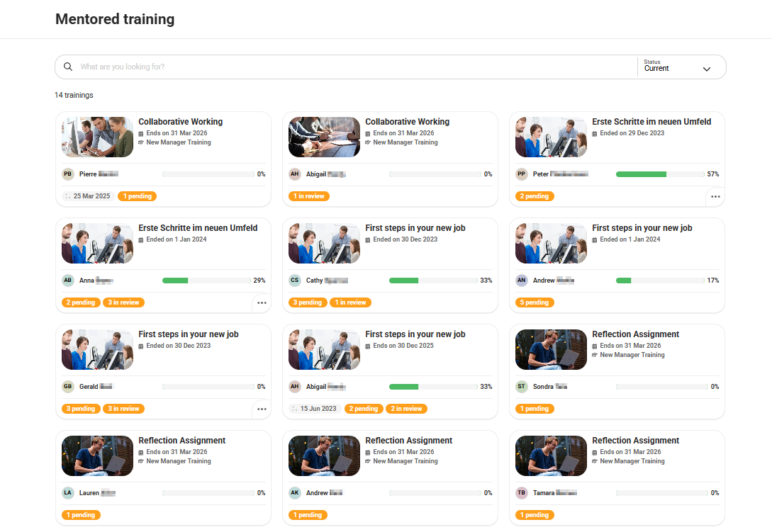Viewport: 772px width, 532px height.
Task: Click the Collaborative Working cover thumbnail
Action: 96,137
